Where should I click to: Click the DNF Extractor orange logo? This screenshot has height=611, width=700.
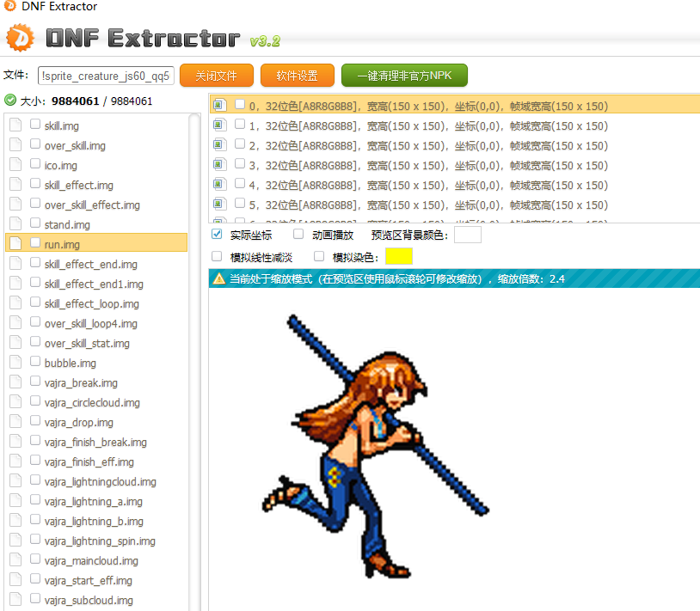point(20,38)
